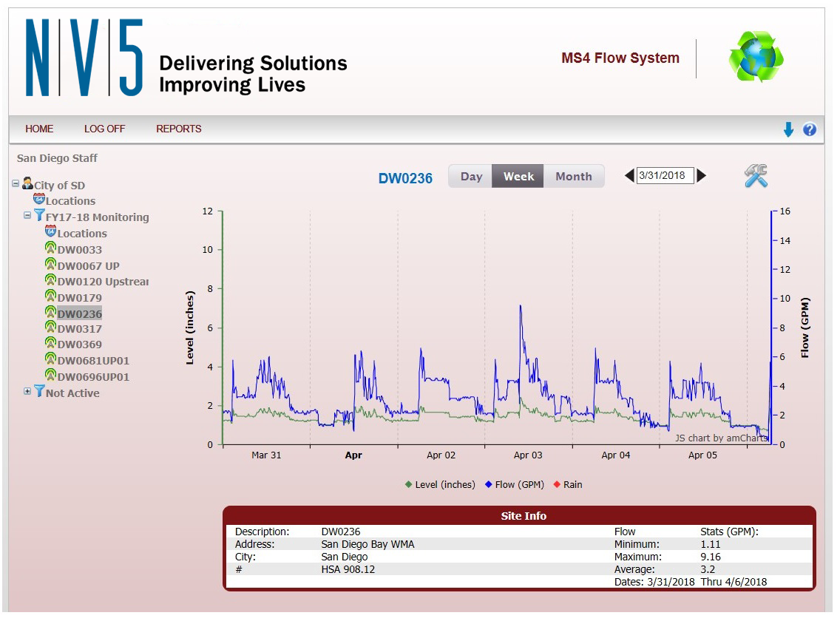Image resolution: width=840 pixels, height=621 pixels.
Task: Open the REPORTS menu
Action: pos(178,129)
